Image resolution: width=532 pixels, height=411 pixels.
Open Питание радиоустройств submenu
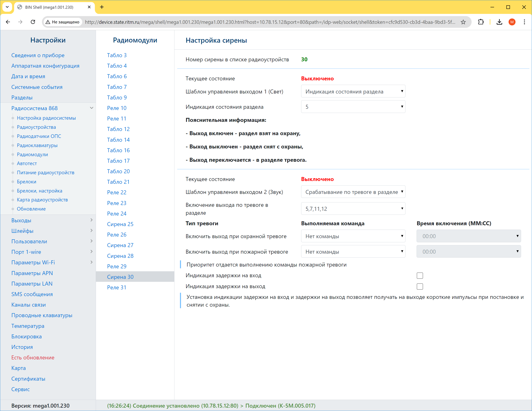click(x=45, y=172)
